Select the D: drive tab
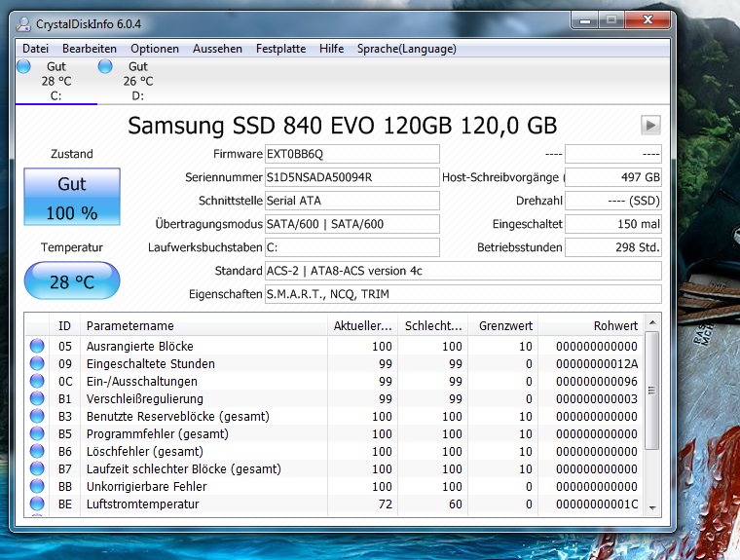The image size is (740, 560). pyautogui.click(x=138, y=81)
